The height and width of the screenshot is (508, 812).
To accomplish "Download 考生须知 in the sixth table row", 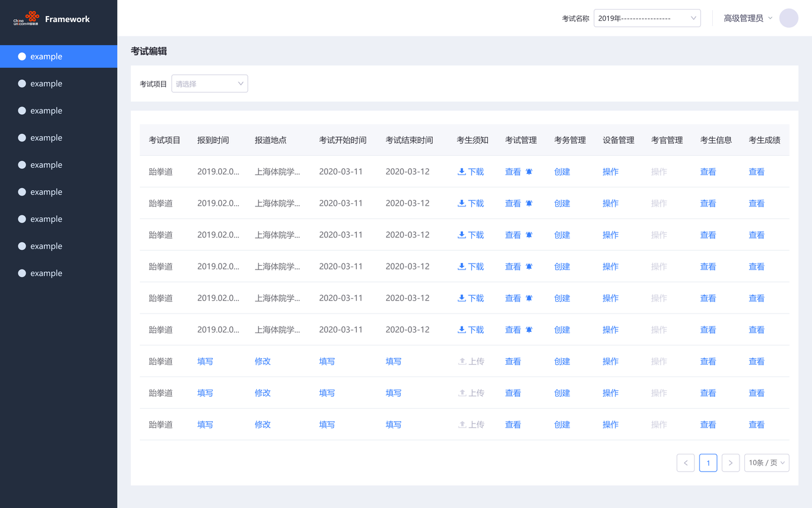I will 470,329.
